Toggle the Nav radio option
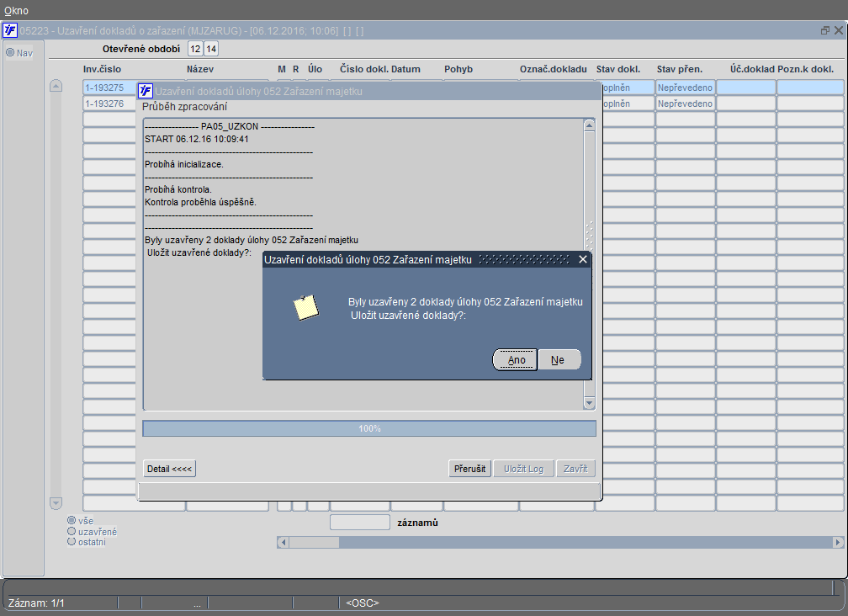This screenshot has height=616, width=848. (x=10, y=52)
